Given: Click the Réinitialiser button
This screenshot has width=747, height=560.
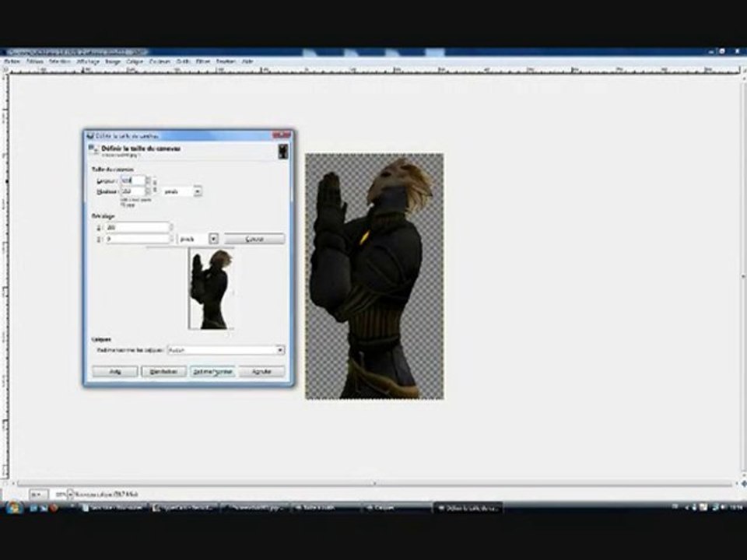Looking at the screenshot, I should coord(163,372).
